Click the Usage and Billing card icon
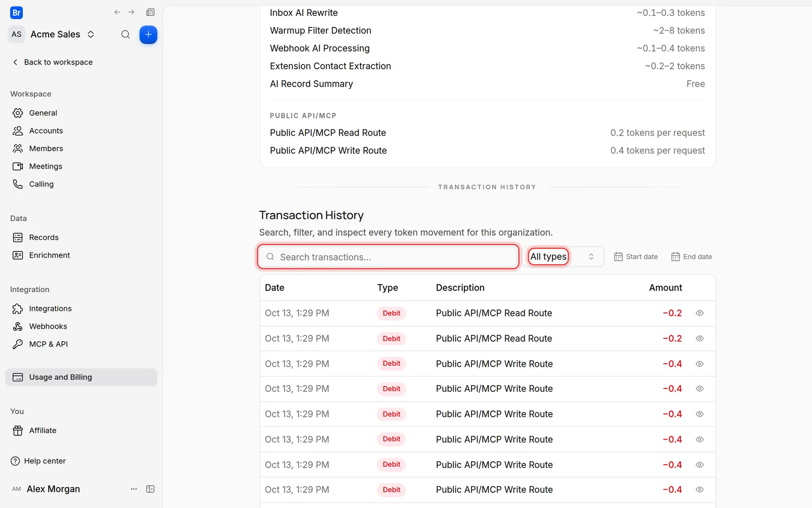 pos(18,377)
